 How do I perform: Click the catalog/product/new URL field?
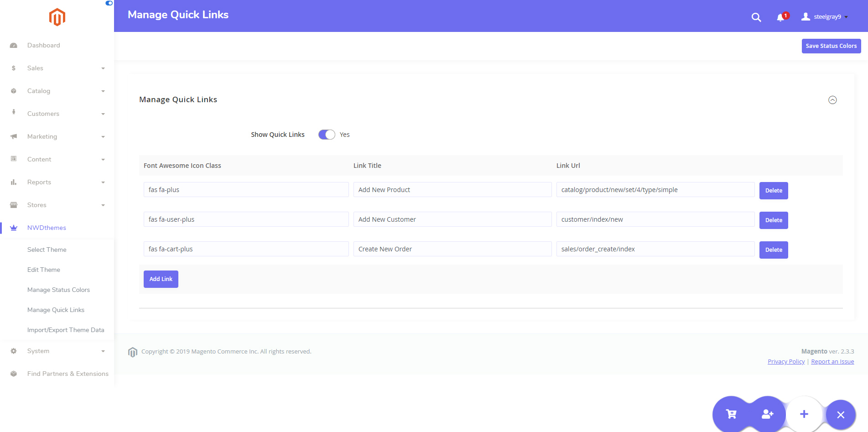coord(655,190)
